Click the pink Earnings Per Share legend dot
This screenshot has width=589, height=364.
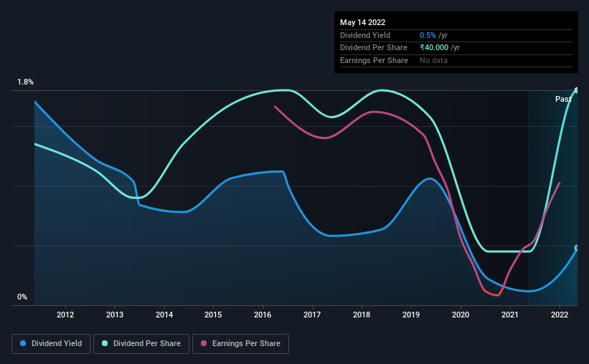[204, 343]
